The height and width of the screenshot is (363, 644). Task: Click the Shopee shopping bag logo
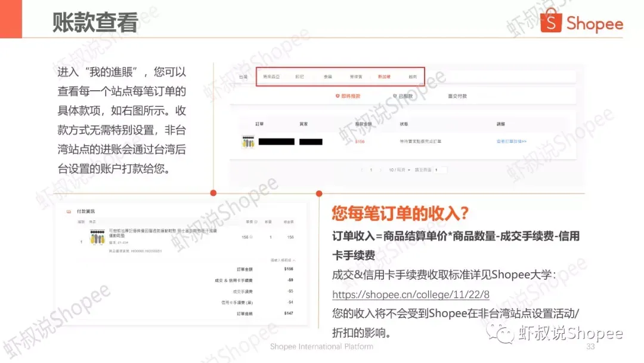coord(551,20)
